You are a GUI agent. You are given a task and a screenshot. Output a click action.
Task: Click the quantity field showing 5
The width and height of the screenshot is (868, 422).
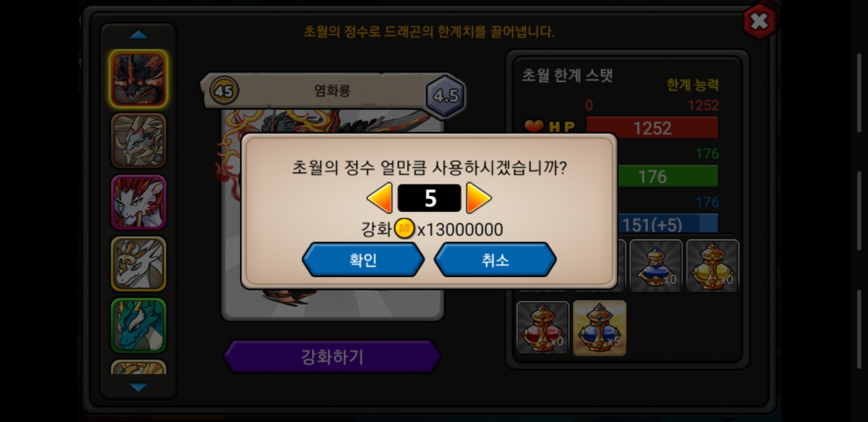[429, 198]
